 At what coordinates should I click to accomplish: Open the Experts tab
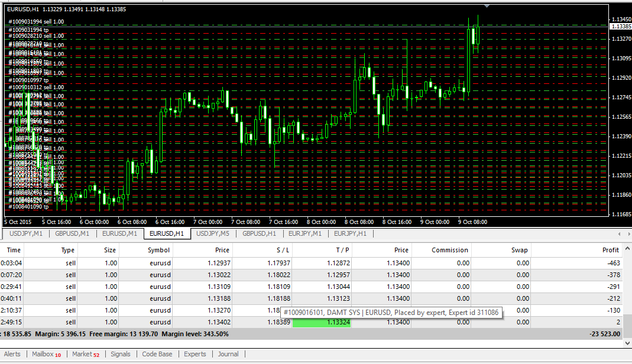[x=195, y=355]
